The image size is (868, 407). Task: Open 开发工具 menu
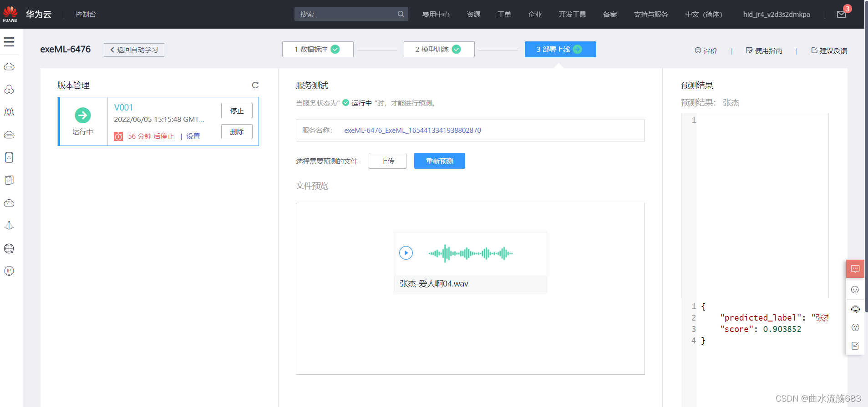coord(573,14)
